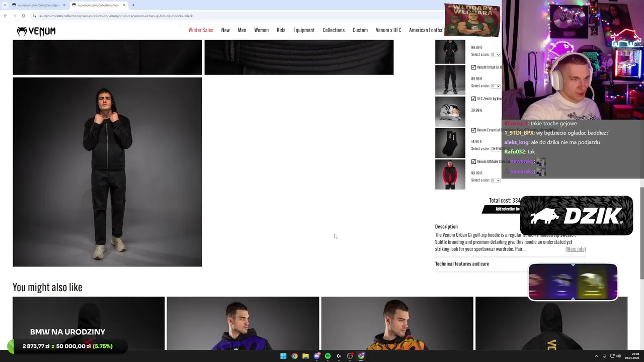The height and width of the screenshot is (362, 644).
Task: Open the Collections menu
Action: tap(334, 30)
